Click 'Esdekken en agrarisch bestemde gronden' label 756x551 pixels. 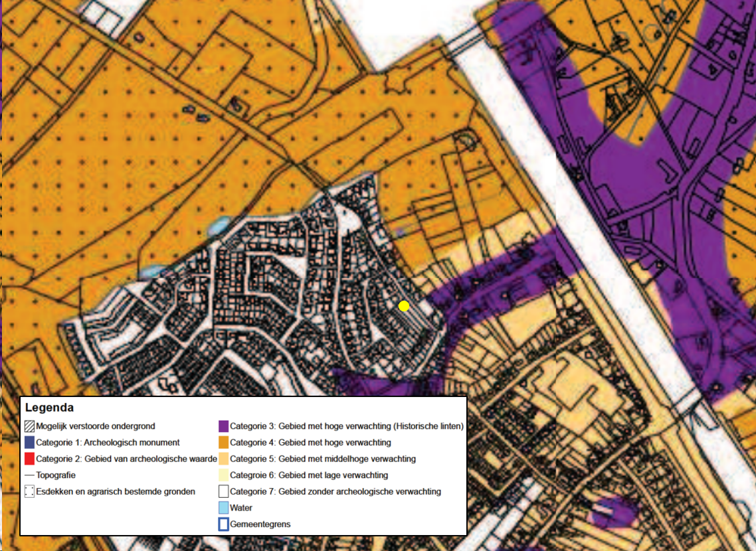(116, 492)
